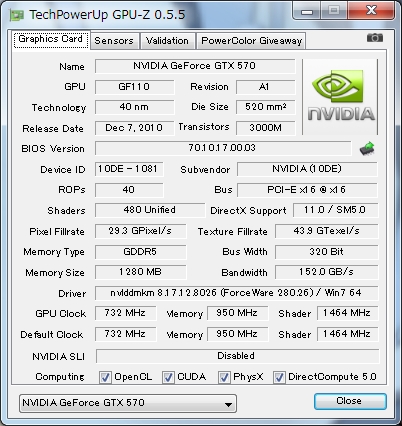Click the Default Clock field 732 MHz
Viewport: 402px width, 426px height.
tap(125, 334)
